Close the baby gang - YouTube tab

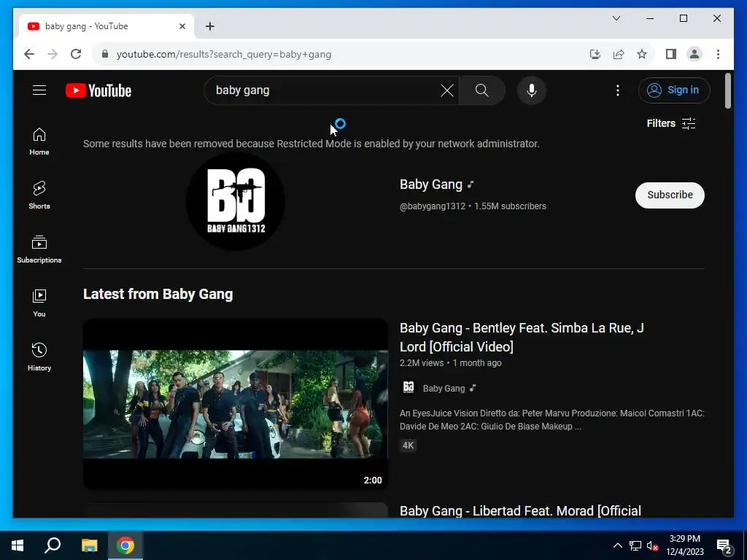tap(182, 26)
